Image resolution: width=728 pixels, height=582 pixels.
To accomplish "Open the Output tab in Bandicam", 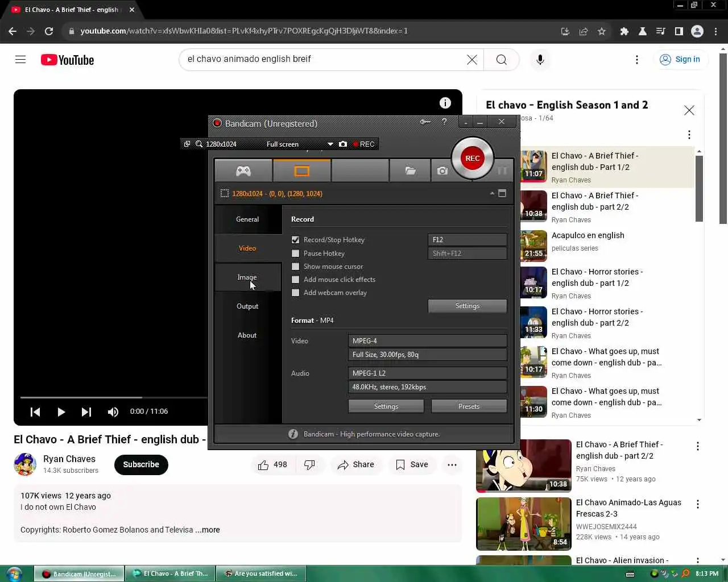I will click(247, 306).
